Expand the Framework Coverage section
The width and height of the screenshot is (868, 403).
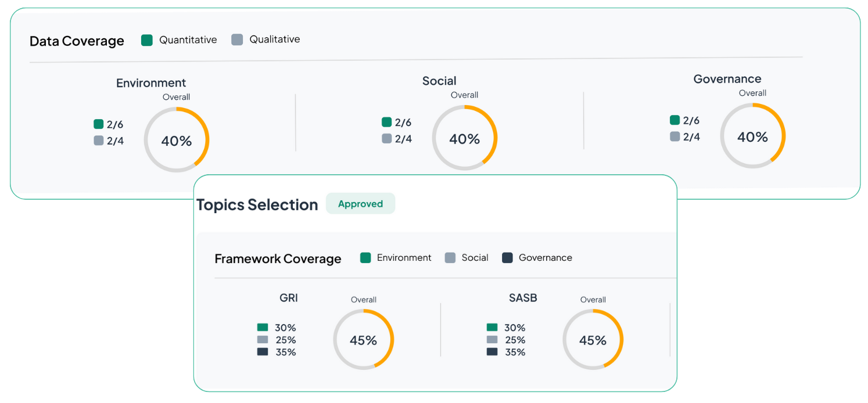pos(278,258)
